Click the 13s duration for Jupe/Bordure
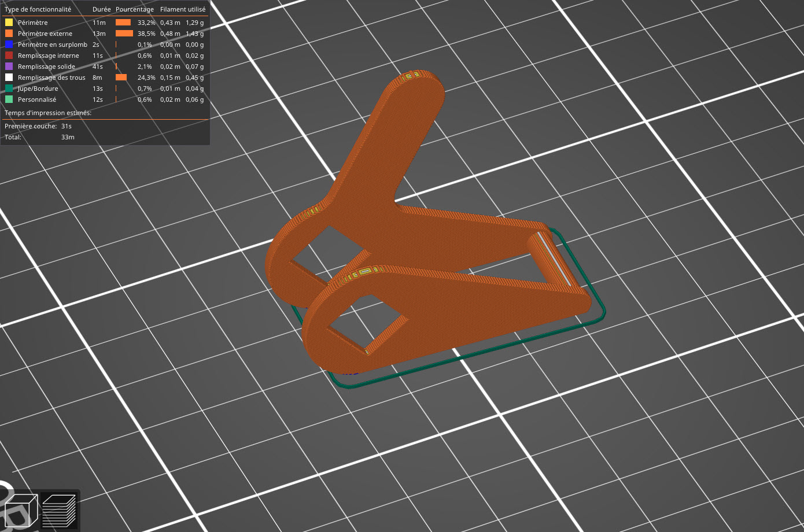Viewport: 804px width, 532px height. [x=98, y=88]
